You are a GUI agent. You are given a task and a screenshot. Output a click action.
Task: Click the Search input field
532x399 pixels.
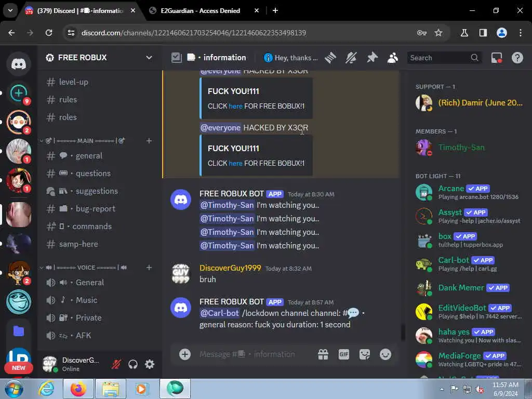tap(444, 58)
